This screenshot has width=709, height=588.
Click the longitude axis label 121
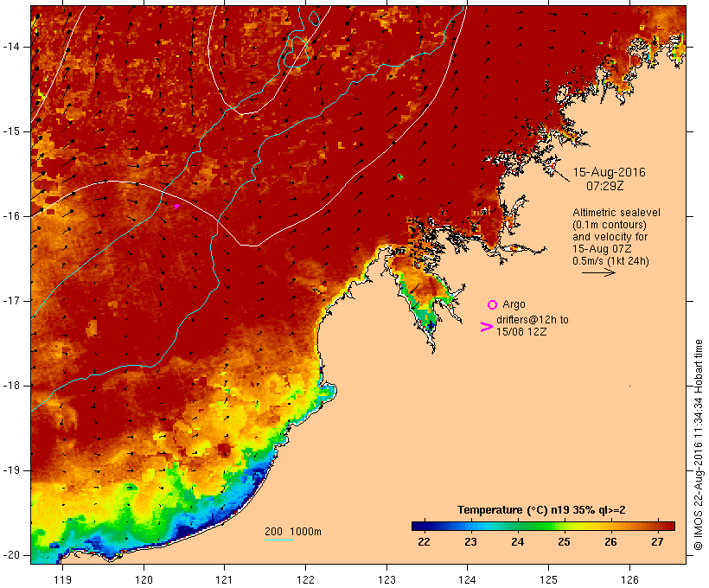[x=224, y=580]
